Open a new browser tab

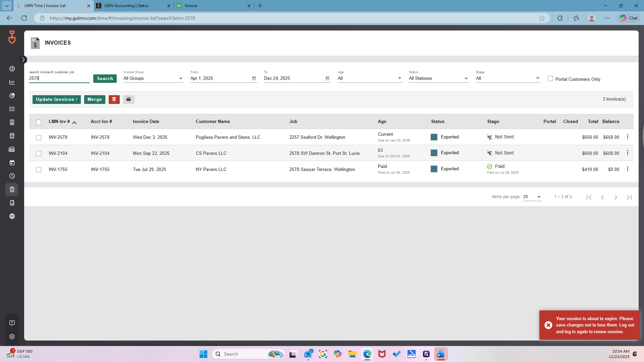260,6
